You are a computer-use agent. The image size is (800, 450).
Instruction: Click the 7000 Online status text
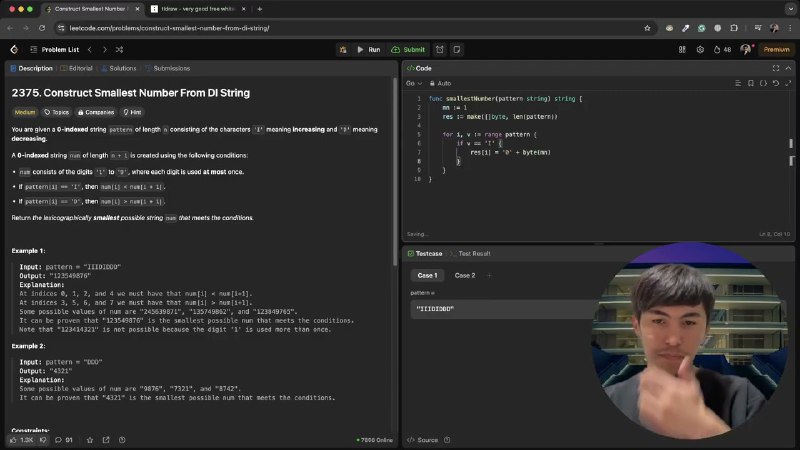click(x=374, y=440)
